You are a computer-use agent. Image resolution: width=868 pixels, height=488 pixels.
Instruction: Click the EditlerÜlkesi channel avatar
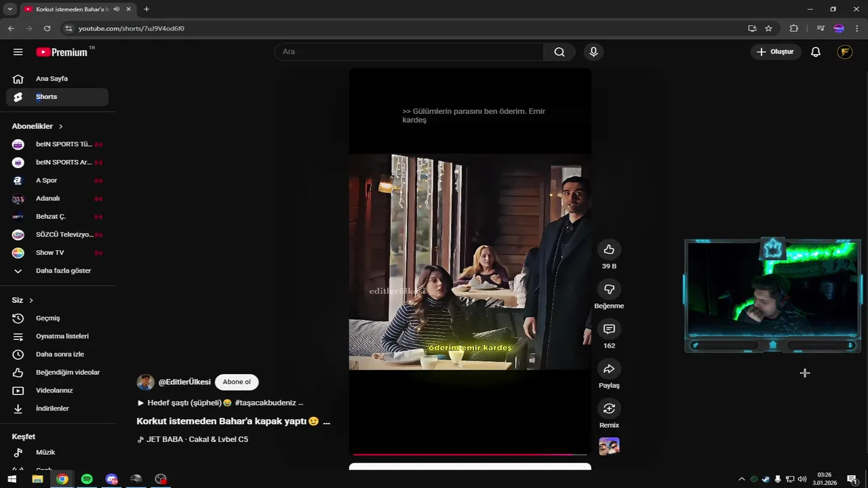(x=145, y=382)
